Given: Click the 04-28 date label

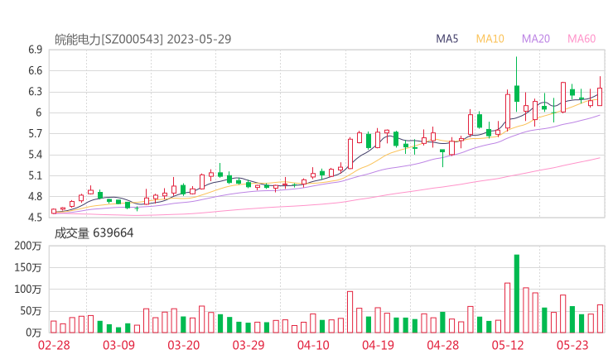Looking at the screenshot, I should 443,345.
